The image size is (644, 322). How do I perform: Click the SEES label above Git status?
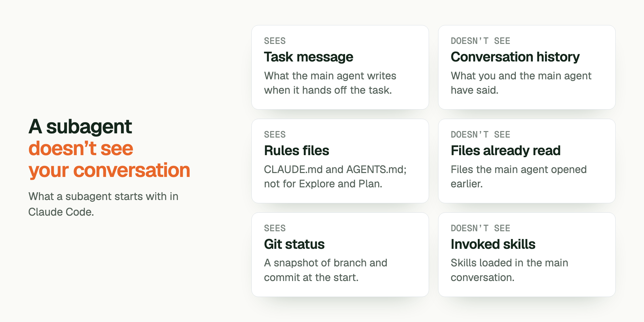pos(275,228)
